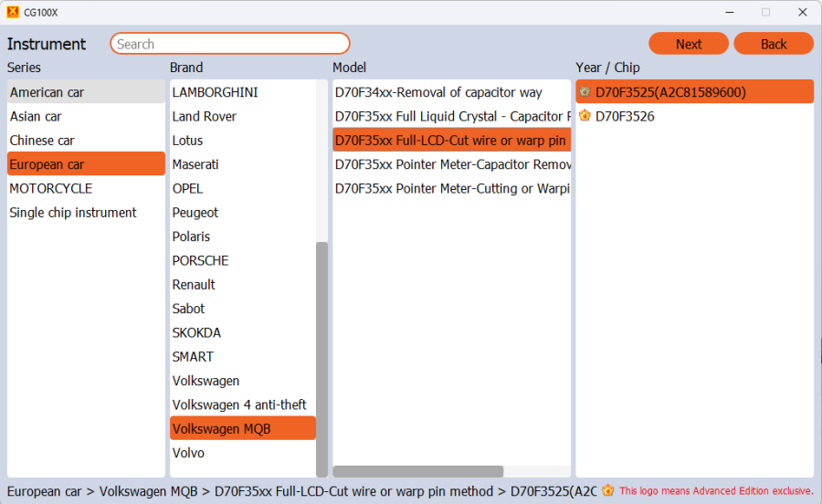Select PORSCHE from the Brand list
This screenshot has height=504, width=822.
coord(200,260)
